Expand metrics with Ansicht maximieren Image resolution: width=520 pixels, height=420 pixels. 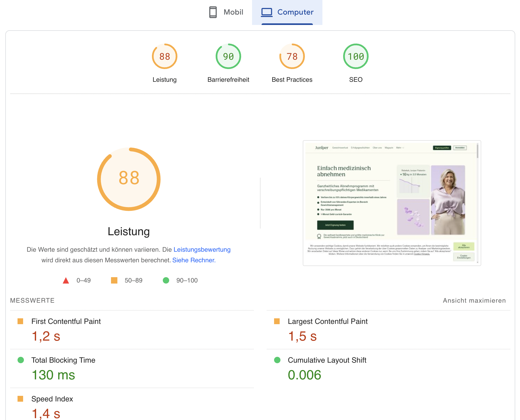pos(474,301)
